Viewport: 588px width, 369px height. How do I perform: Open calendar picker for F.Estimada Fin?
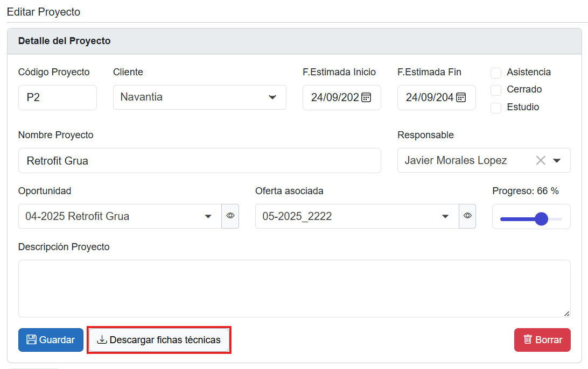click(461, 97)
